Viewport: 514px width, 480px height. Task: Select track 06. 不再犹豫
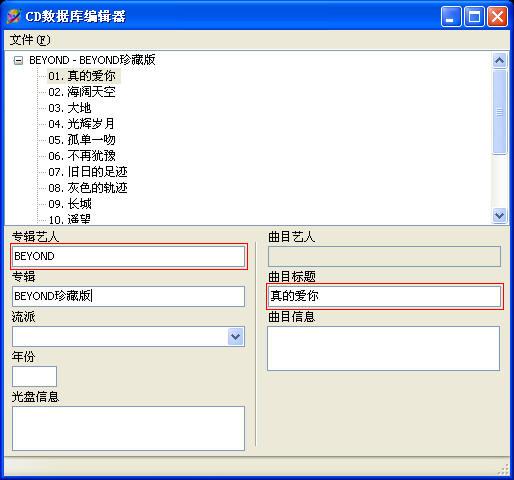tap(82, 156)
